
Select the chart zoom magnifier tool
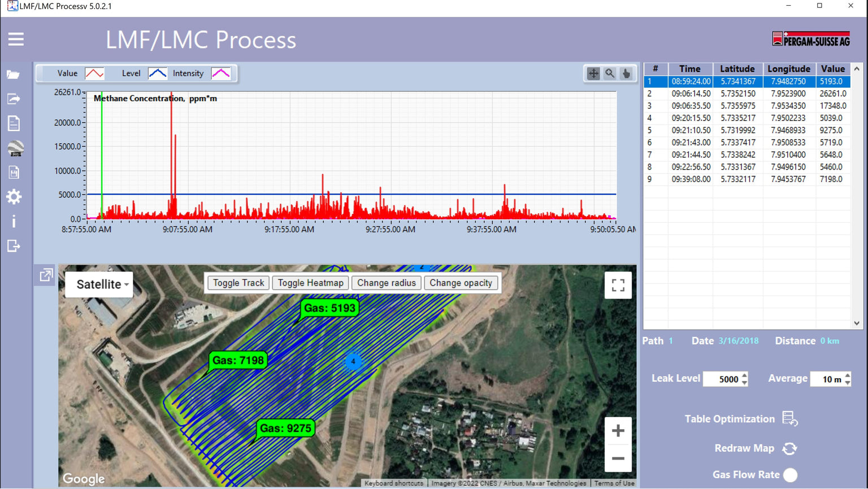pyautogui.click(x=610, y=73)
